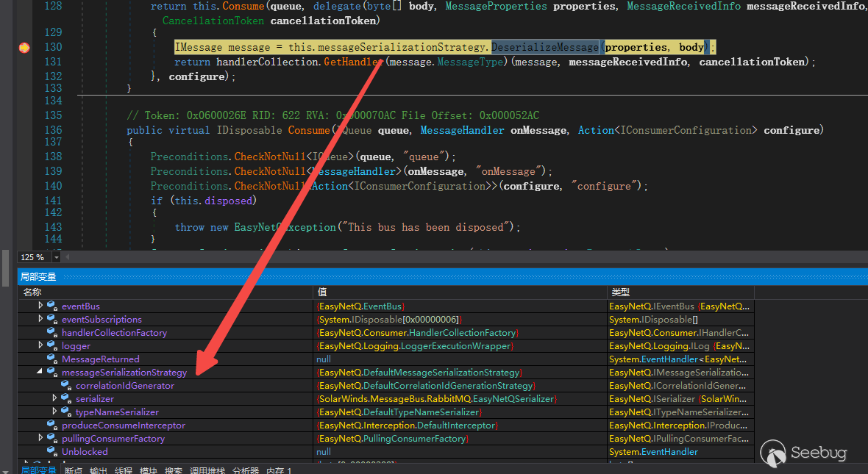Select the correlationIdGenerator variable name
This screenshot has height=474, width=868.
click(x=124, y=386)
